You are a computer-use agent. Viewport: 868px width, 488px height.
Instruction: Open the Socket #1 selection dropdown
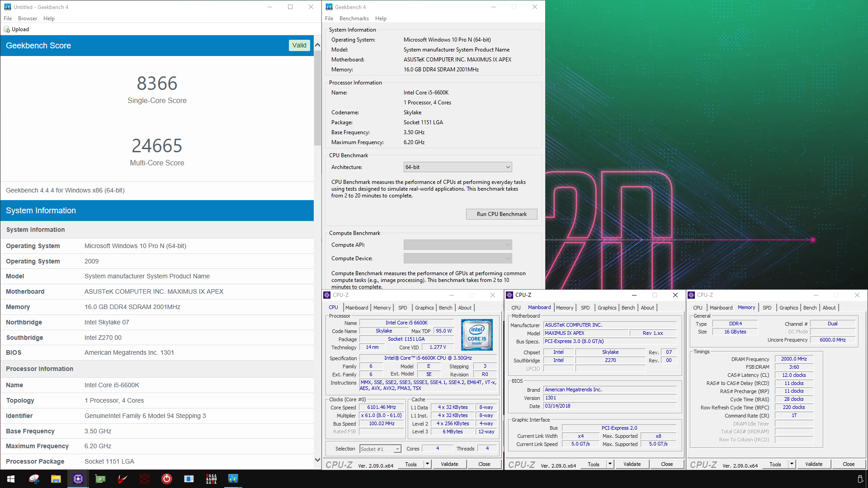click(380, 449)
